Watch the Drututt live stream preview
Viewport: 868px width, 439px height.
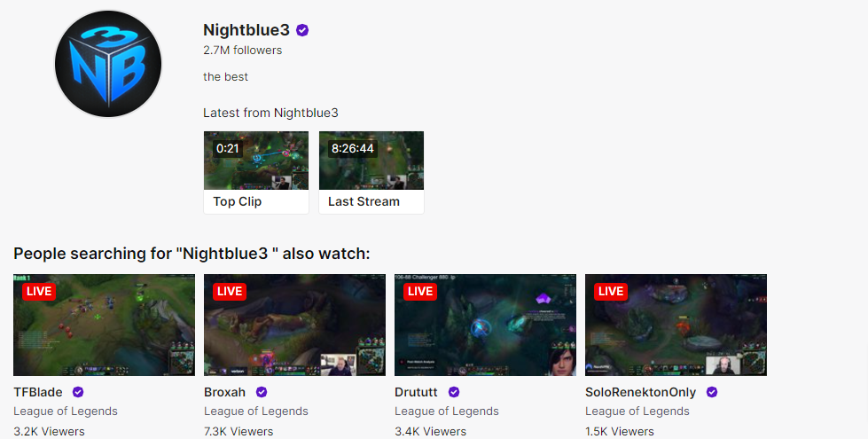click(486, 325)
